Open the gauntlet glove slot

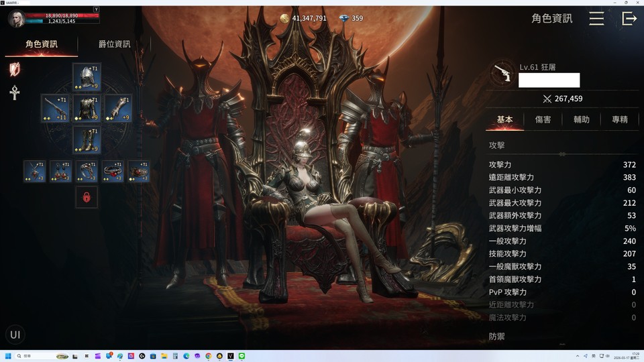tap(118, 109)
